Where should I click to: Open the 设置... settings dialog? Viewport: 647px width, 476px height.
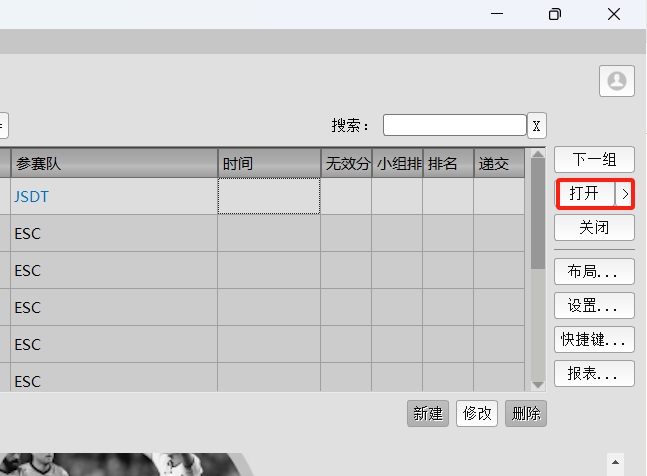(594, 305)
